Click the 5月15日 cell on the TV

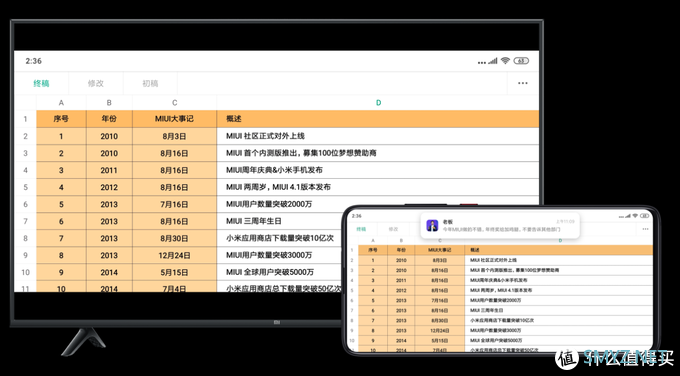174,272
